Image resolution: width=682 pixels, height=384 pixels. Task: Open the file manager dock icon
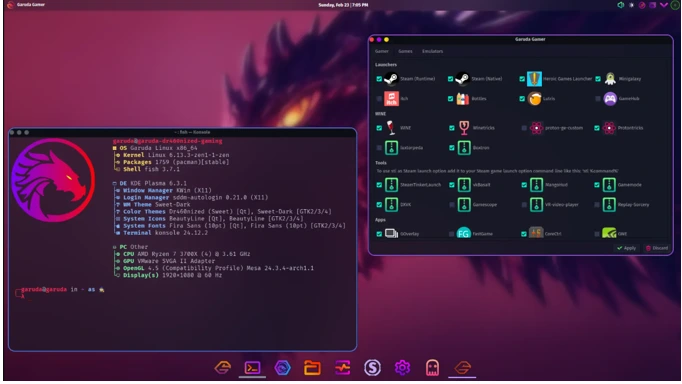click(x=312, y=368)
